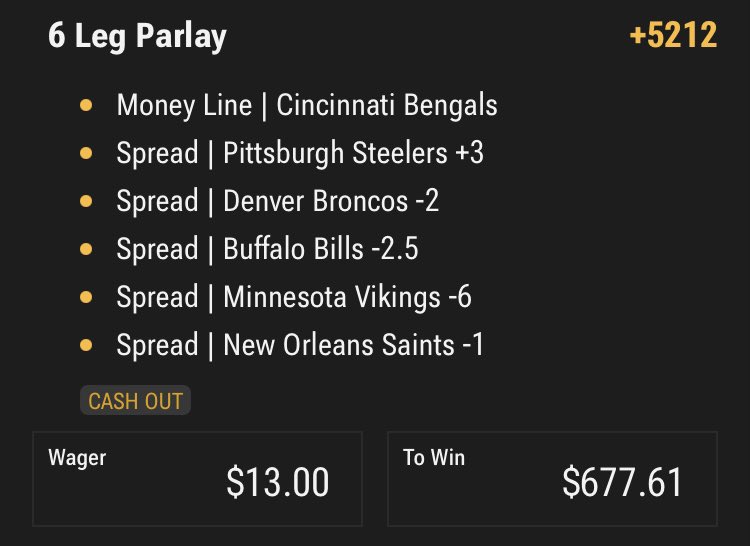This screenshot has width=750, height=546.
Task: Select the Minnesota Vikings -6 spread leg
Action: coord(294,296)
